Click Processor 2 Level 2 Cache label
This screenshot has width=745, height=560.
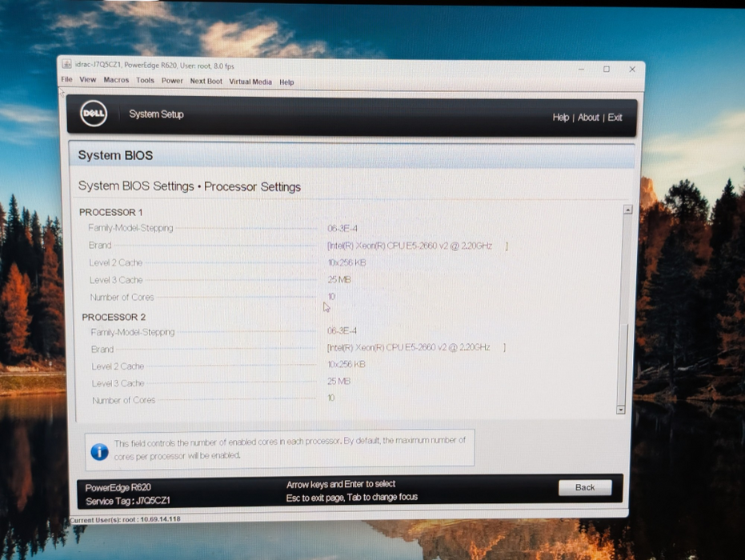click(x=118, y=366)
